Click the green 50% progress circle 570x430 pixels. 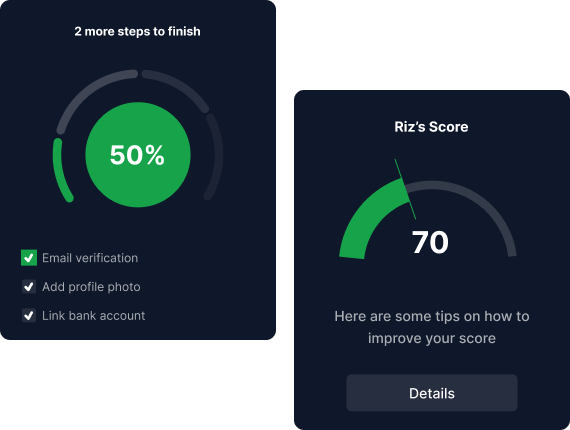point(138,155)
